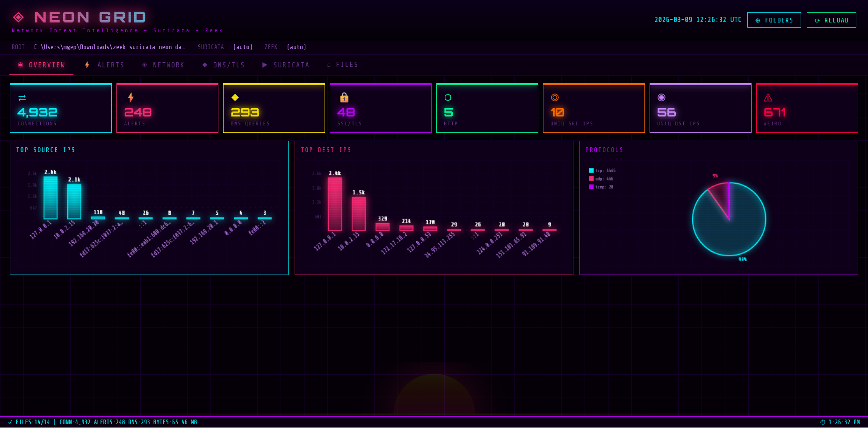This screenshot has width=868, height=428.
Task: Click the NEON GRID diamond logo icon
Action: click(19, 17)
